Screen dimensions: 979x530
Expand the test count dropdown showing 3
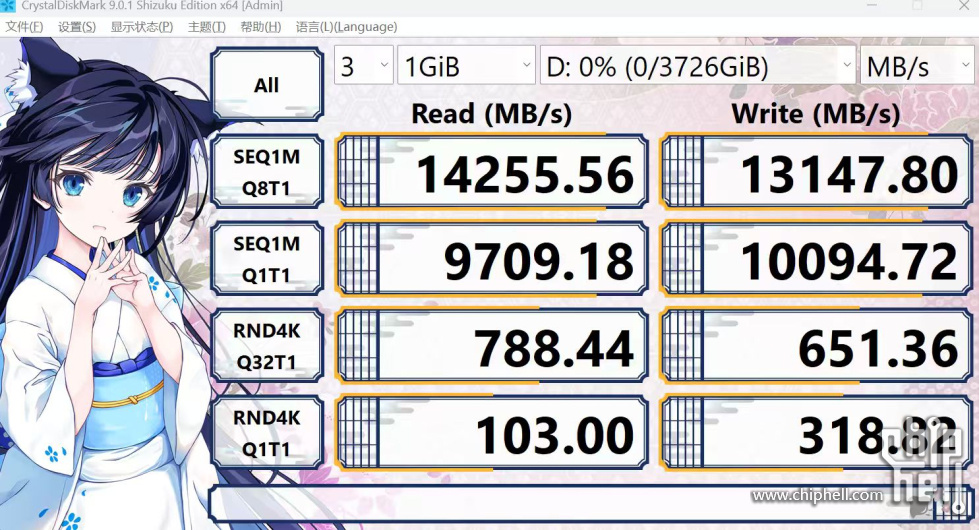coord(363,67)
